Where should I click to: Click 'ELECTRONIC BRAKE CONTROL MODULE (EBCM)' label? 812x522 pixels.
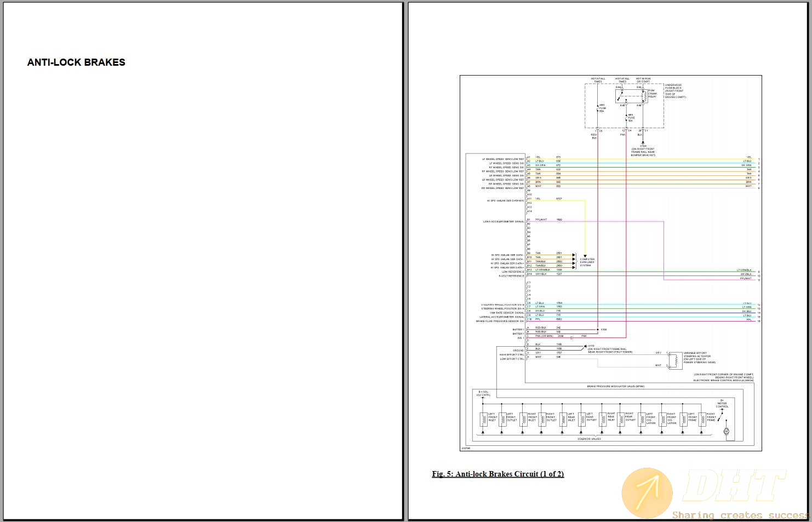(x=723, y=381)
